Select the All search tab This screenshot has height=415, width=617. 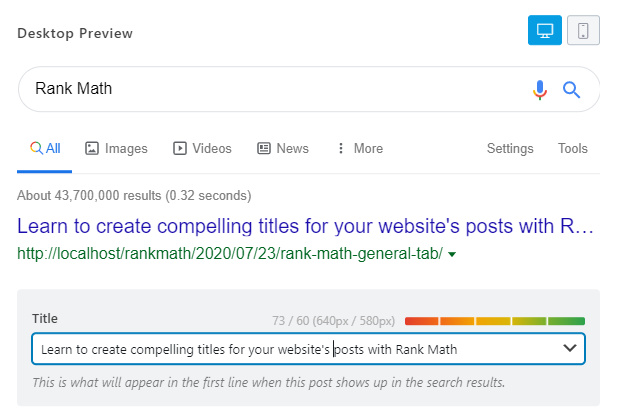tap(45, 148)
